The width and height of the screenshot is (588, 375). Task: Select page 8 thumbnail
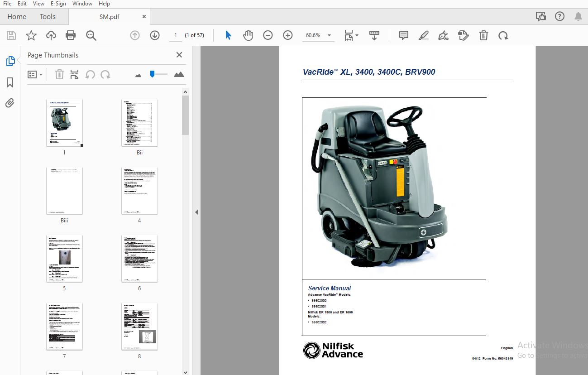[139, 326]
